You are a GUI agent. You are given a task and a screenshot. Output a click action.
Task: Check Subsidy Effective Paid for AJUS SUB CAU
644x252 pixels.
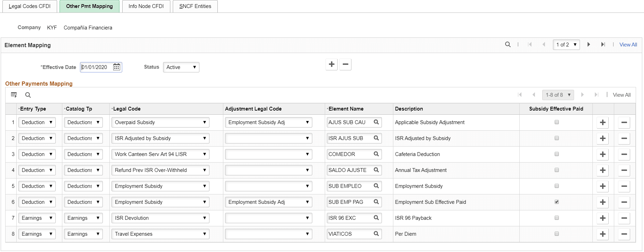tap(557, 122)
